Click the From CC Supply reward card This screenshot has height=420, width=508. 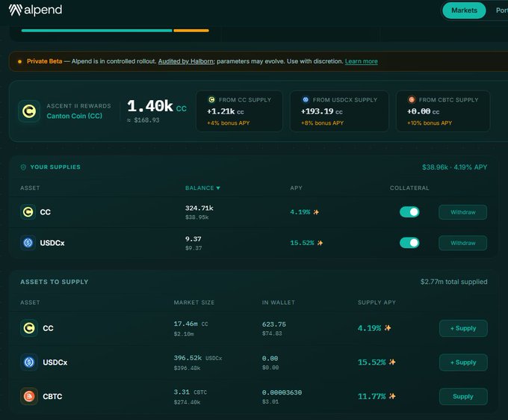[239, 111]
